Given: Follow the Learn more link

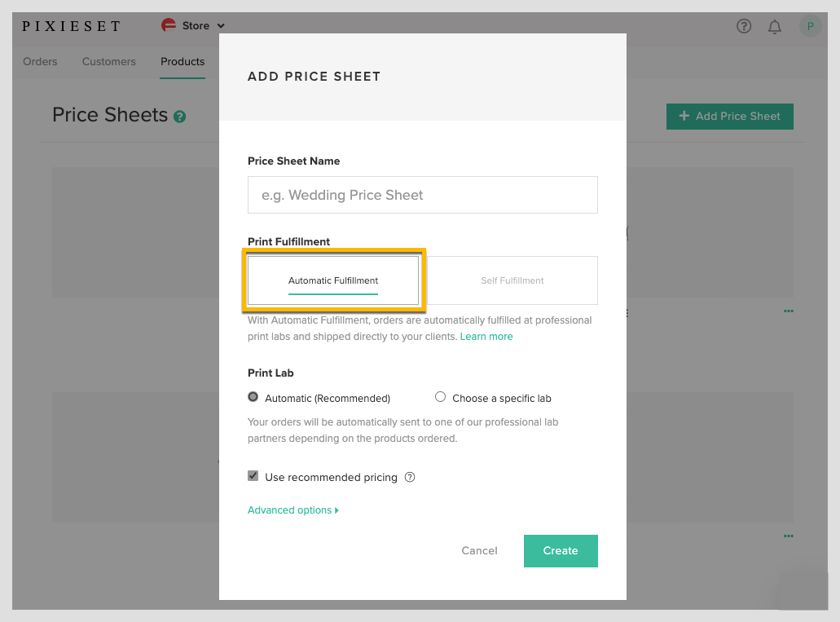Looking at the screenshot, I should pos(486,337).
